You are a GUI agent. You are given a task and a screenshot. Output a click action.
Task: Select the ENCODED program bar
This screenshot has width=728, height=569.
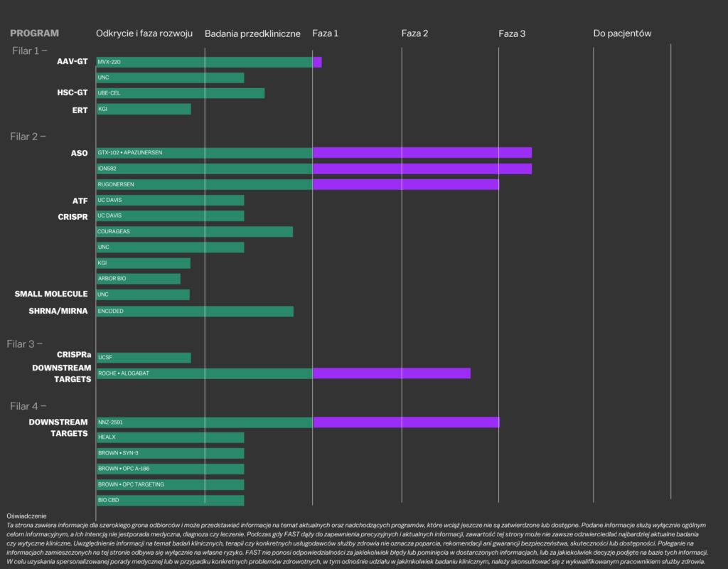(195, 312)
